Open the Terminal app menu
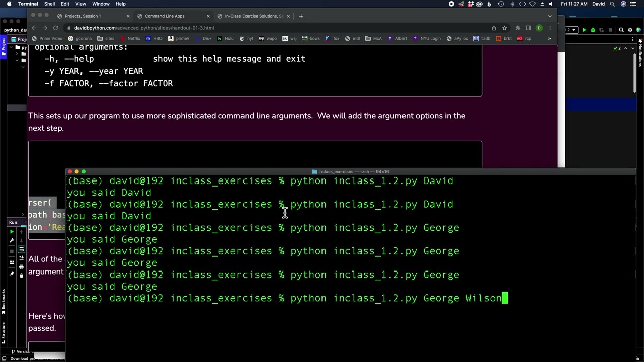Image resolution: width=644 pixels, height=362 pixels. [28, 4]
